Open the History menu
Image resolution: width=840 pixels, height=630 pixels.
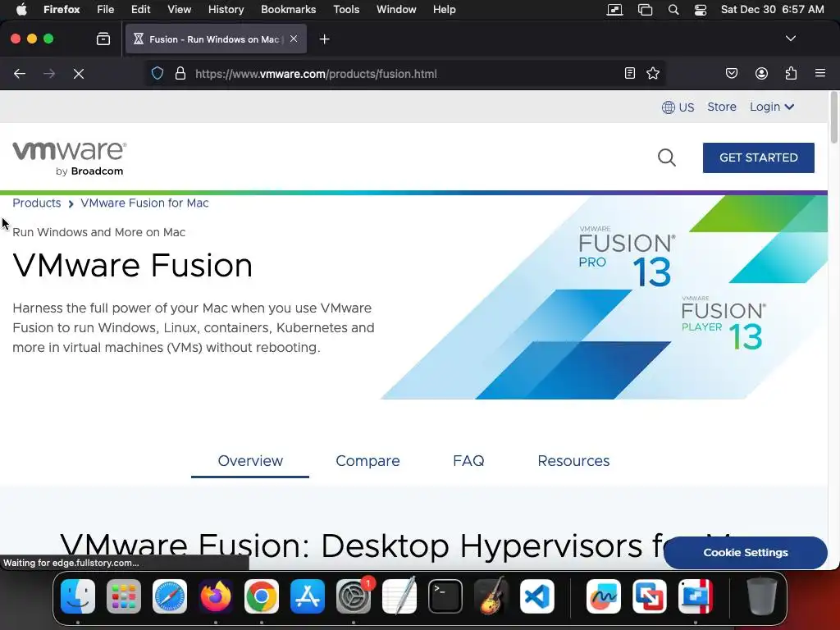(x=226, y=10)
